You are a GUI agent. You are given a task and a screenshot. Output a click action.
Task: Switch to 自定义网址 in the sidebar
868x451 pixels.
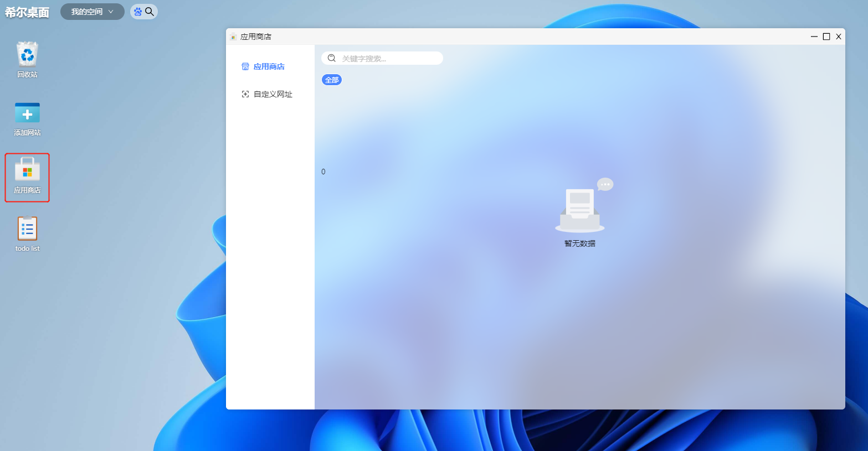[267, 94]
